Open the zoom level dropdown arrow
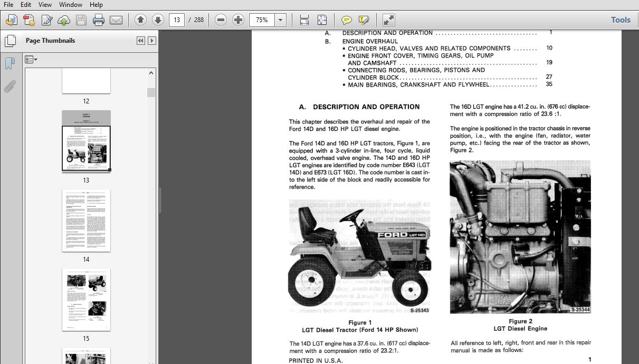Viewport: 639px width, 364px height. coord(281,20)
